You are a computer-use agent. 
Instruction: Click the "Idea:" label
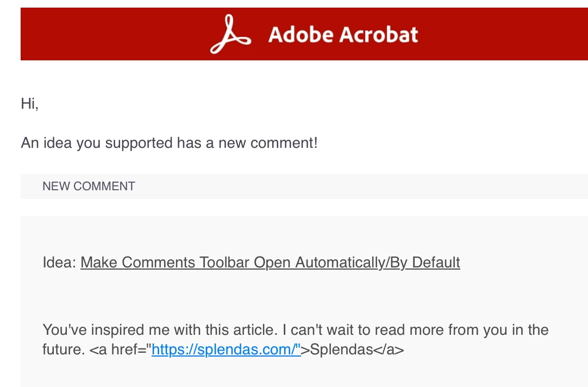tap(60, 263)
